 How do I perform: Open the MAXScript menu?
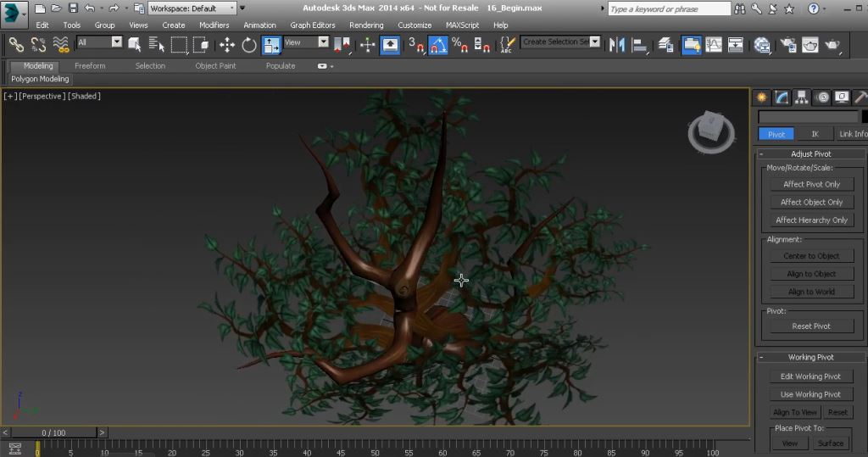(x=462, y=25)
